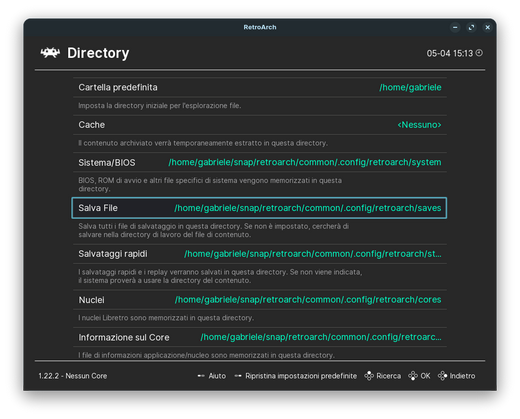The image size is (520, 419).
Task: Click the Indietro gamepad icon
Action: point(442,376)
